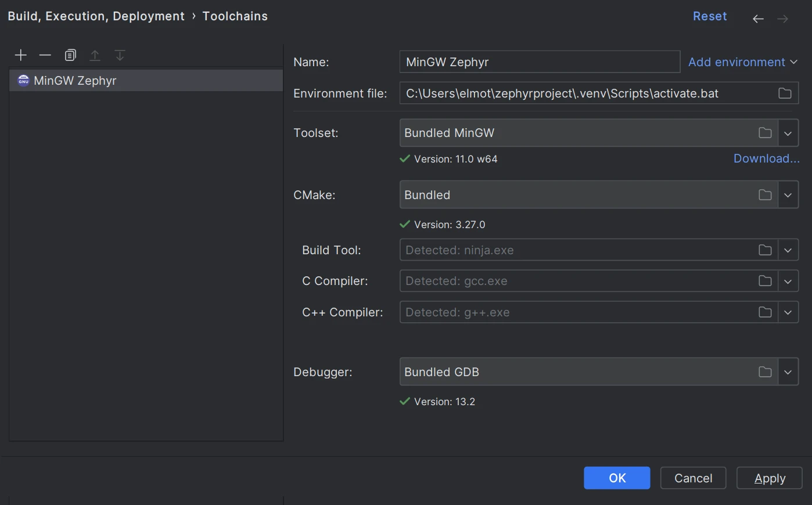Viewport: 812px width, 505px height.
Task: Browse for environment file folder icon
Action: pyautogui.click(x=785, y=93)
